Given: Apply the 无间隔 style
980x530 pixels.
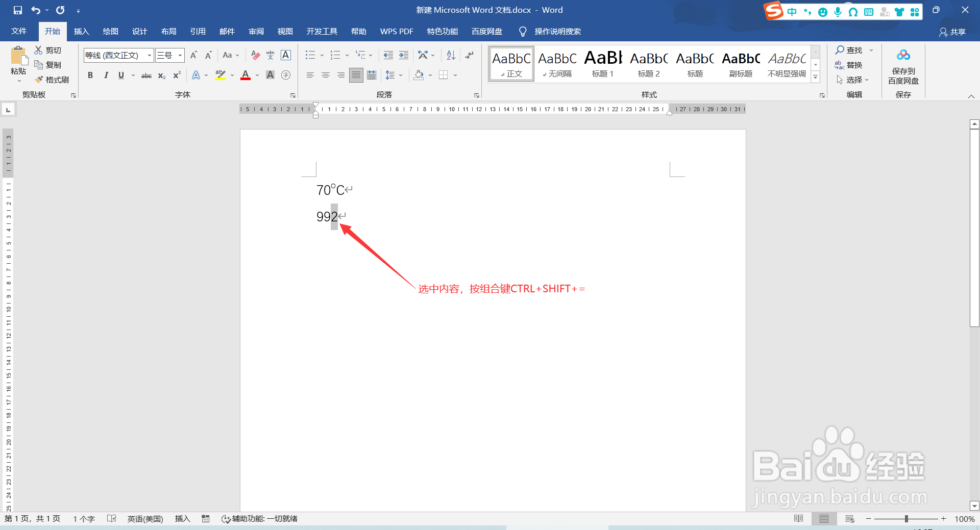Looking at the screenshot, I should point(557,64).
